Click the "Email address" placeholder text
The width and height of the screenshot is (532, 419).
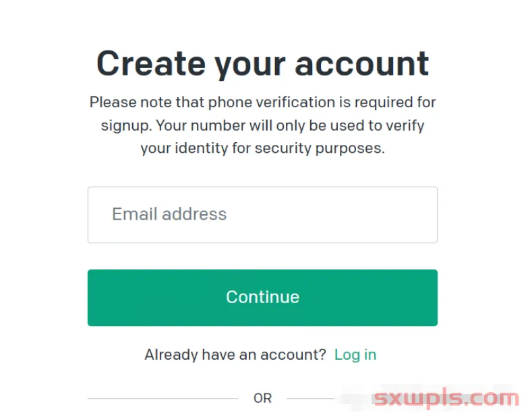[x=169, y=214]
